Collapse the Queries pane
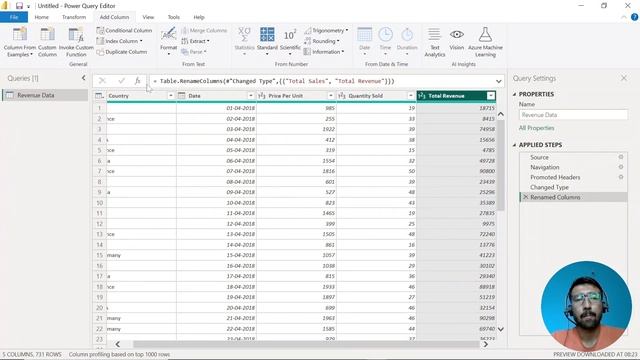Screen dimensions: 640x360 [84, 78]
